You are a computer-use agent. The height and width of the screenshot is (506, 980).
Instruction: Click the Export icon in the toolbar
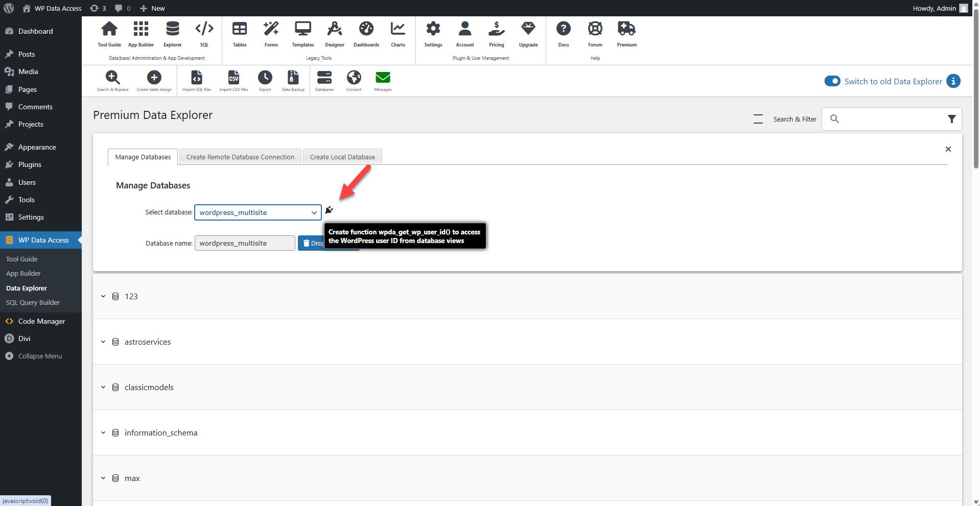265,79
